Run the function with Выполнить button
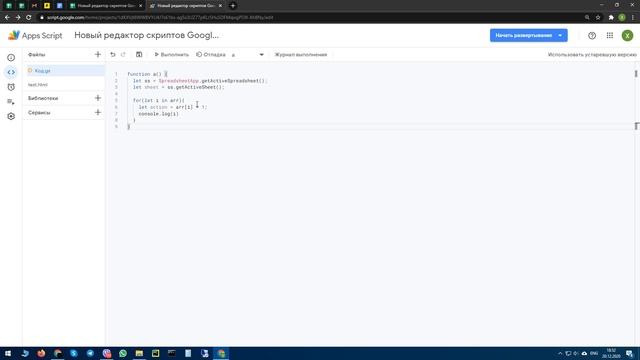The width and height of the screenshot is (640, 360). pos(171,54)
